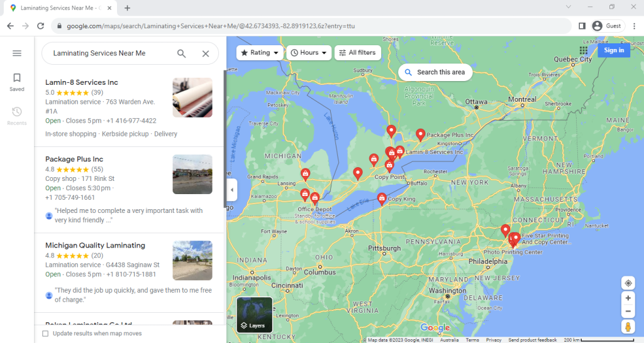View the Package Plus Inc photo thumbnail
This screenshot has height=343, width=644.
coord(192,175)
